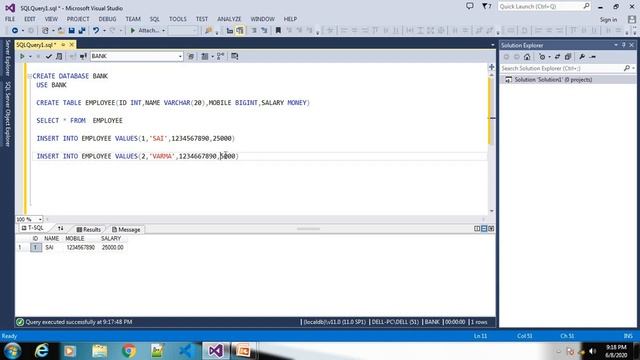Open the notifications flag icon
This screenshot has width=640, height=360.
[486, 6]
